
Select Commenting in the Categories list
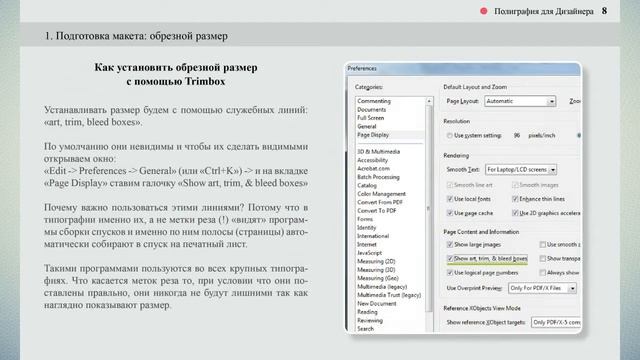point(374,101)
